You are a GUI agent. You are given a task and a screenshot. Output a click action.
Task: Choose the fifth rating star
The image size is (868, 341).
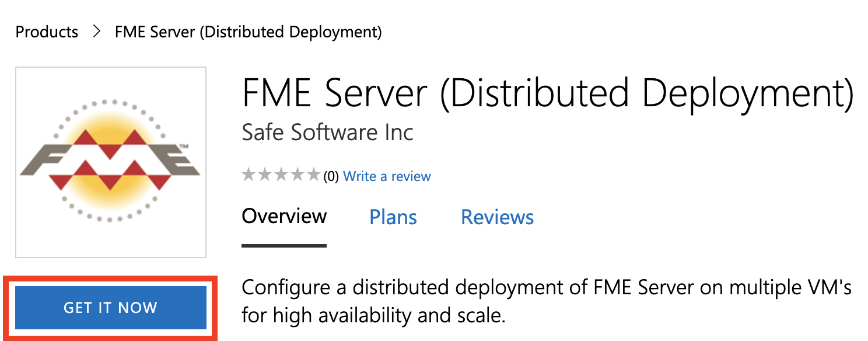pos(313,175)
